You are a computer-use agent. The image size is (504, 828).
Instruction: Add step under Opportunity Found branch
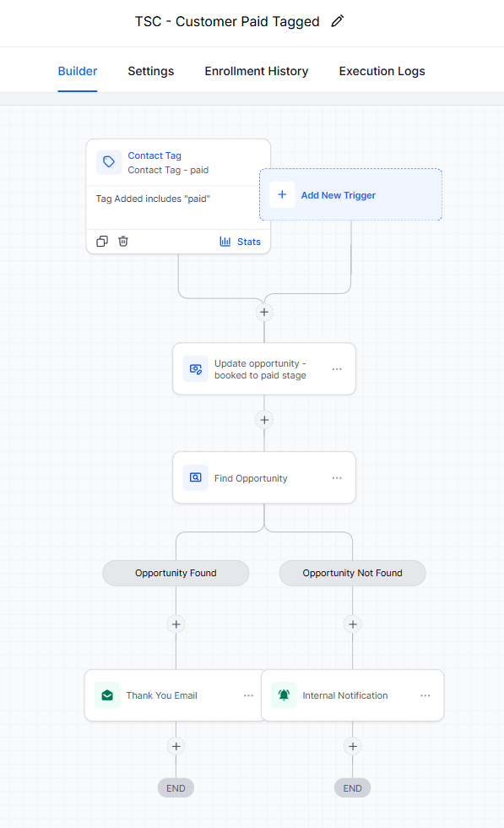(176, 624)
